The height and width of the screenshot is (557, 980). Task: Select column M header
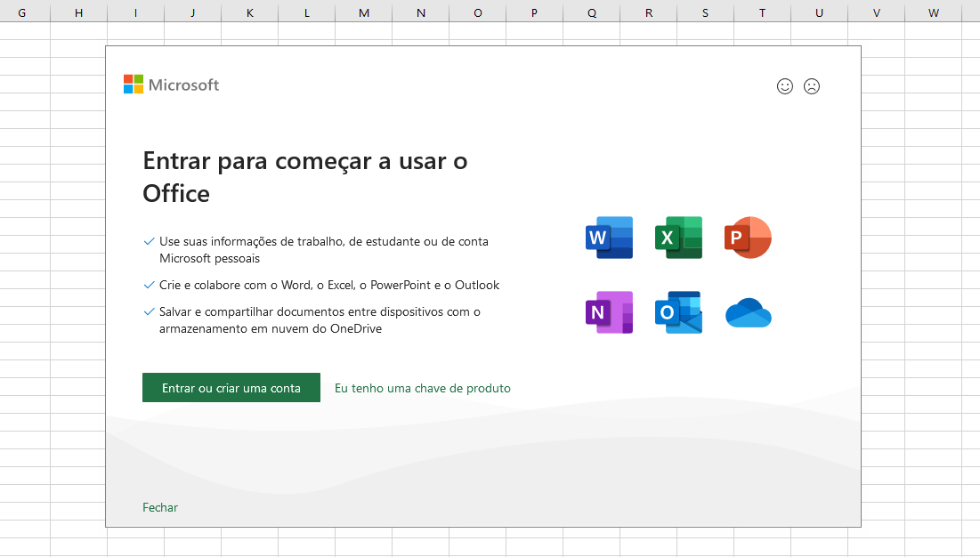tap(364, 12)
